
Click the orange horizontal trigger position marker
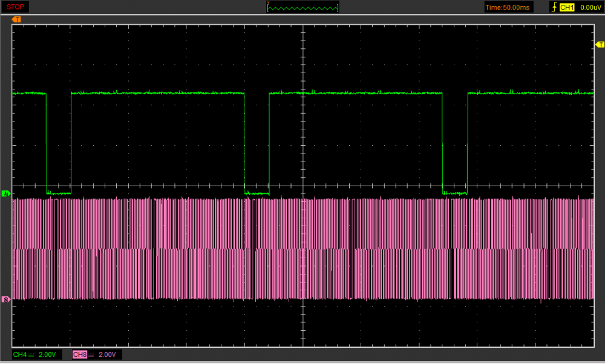pos(16,19)
